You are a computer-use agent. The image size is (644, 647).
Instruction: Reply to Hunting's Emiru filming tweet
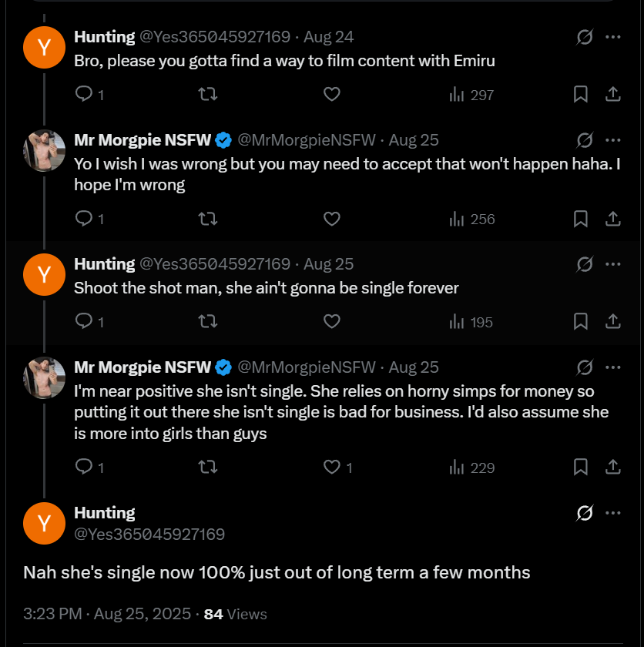coord(84,95)
